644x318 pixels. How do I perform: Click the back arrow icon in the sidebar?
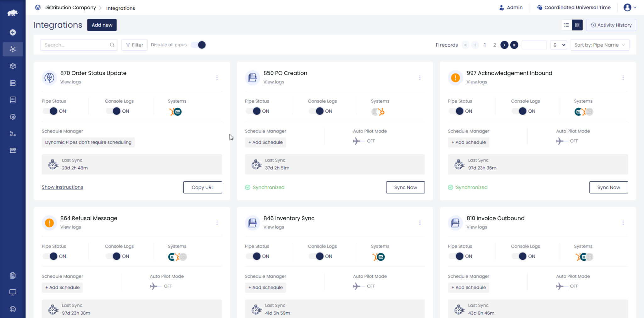click(x=13, y=32)
